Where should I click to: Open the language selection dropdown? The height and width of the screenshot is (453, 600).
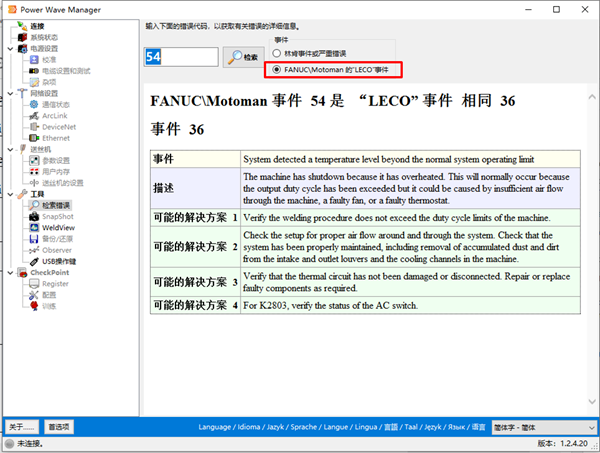coord(544,427)
